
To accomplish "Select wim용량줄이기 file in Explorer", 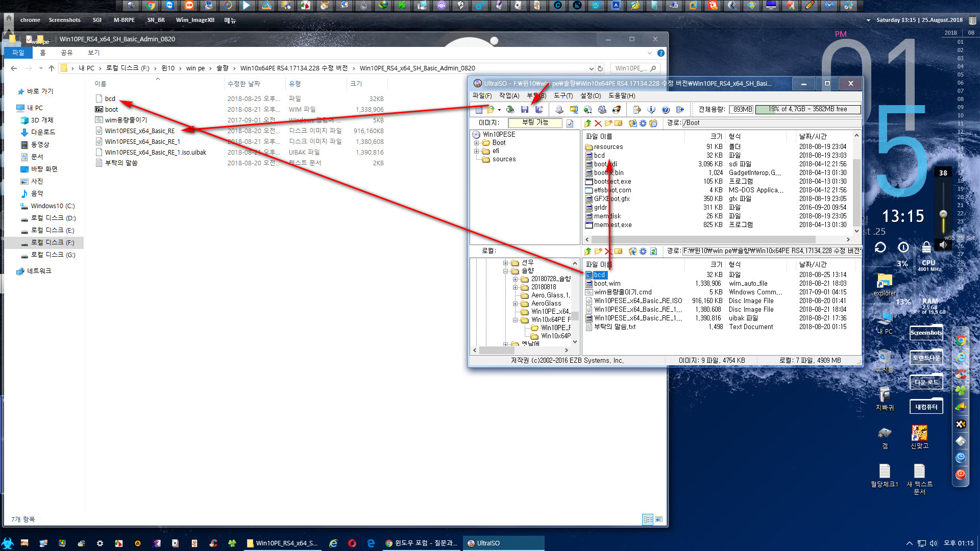I will click(126, 120).
